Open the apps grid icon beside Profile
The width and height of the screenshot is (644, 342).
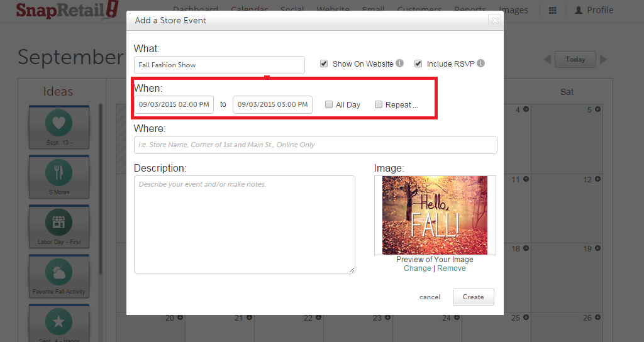tap(553, 11)
